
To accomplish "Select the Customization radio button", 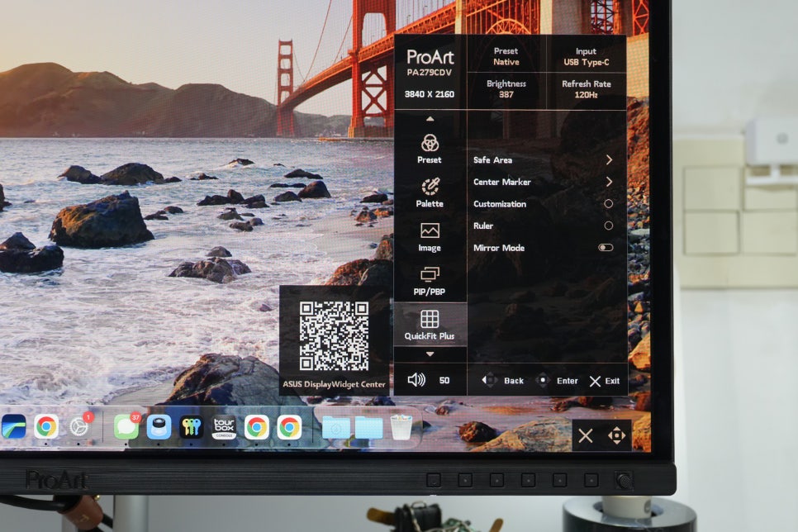I will click(608, 204).
